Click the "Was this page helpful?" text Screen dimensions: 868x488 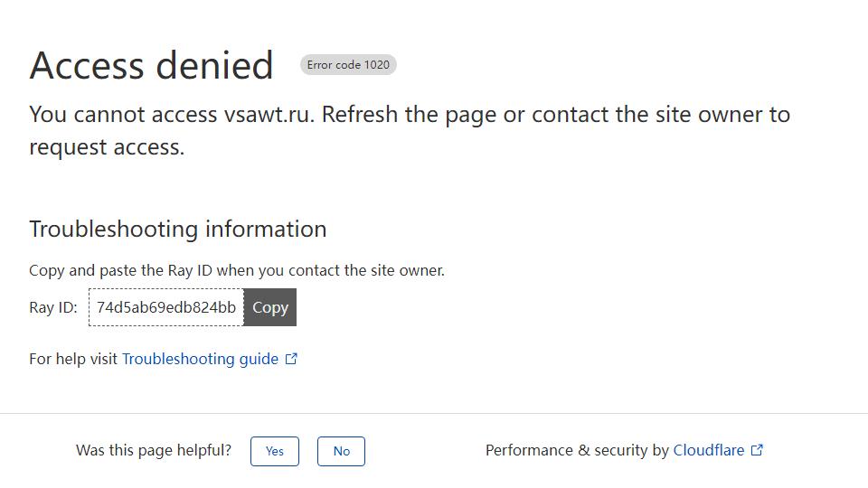(154, 450)
